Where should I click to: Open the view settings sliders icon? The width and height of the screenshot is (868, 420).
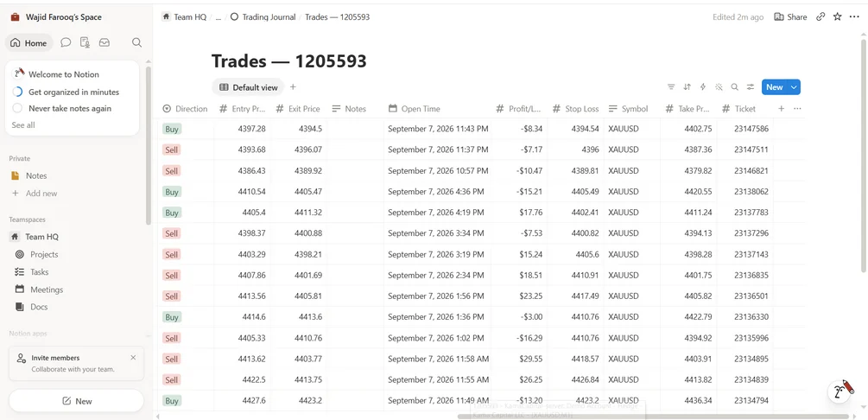(751, 87)
